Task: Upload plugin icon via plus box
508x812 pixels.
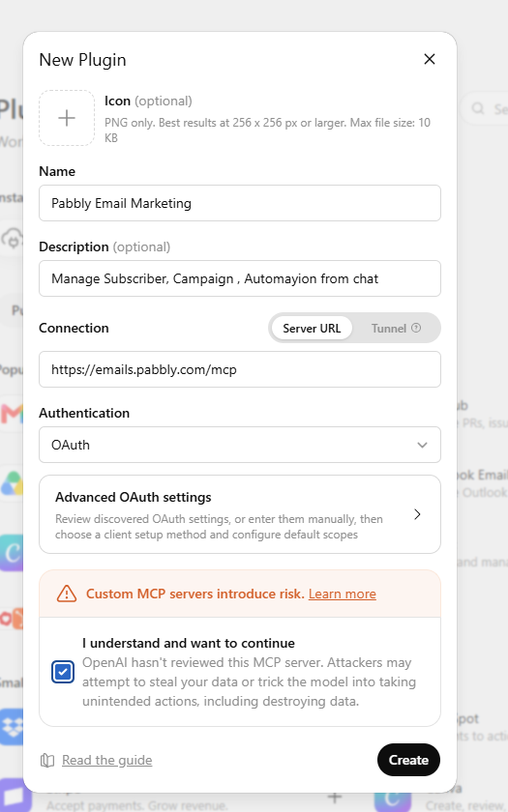Action: 67,118
